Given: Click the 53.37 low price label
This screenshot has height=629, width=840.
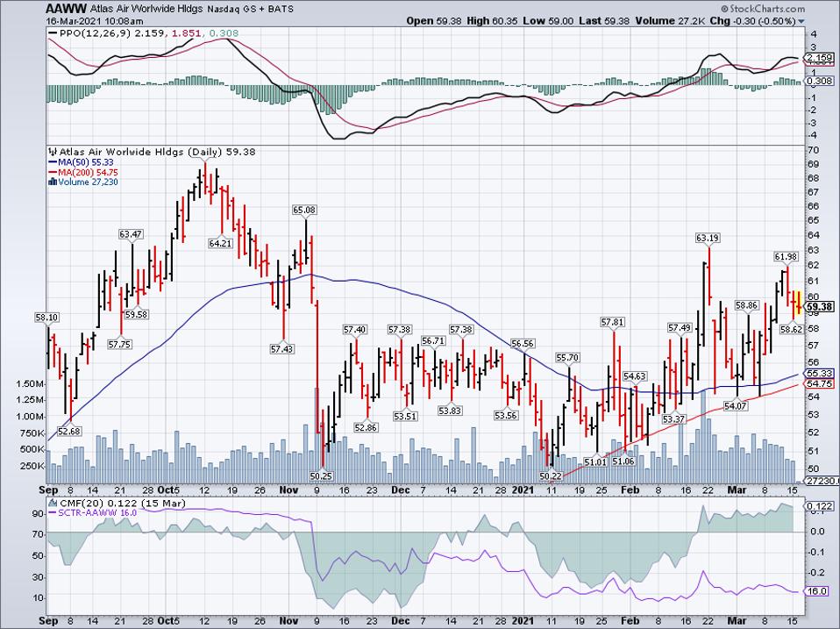Looking at the screenshot, I should [673, 419].
